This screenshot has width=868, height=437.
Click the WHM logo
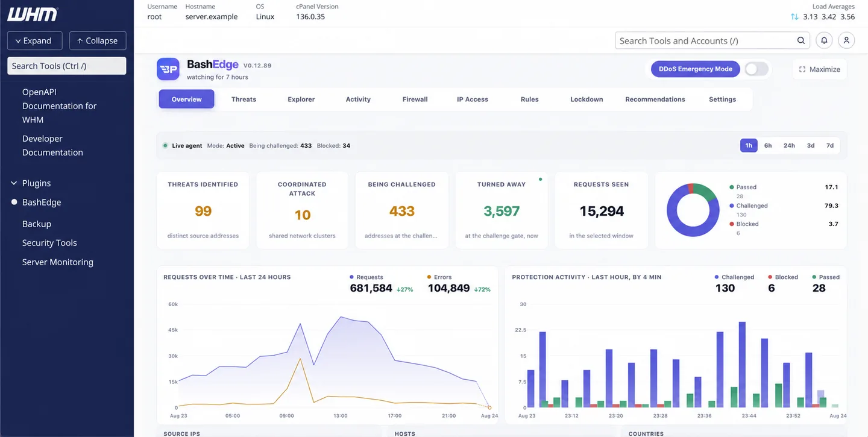coord(33,14)
